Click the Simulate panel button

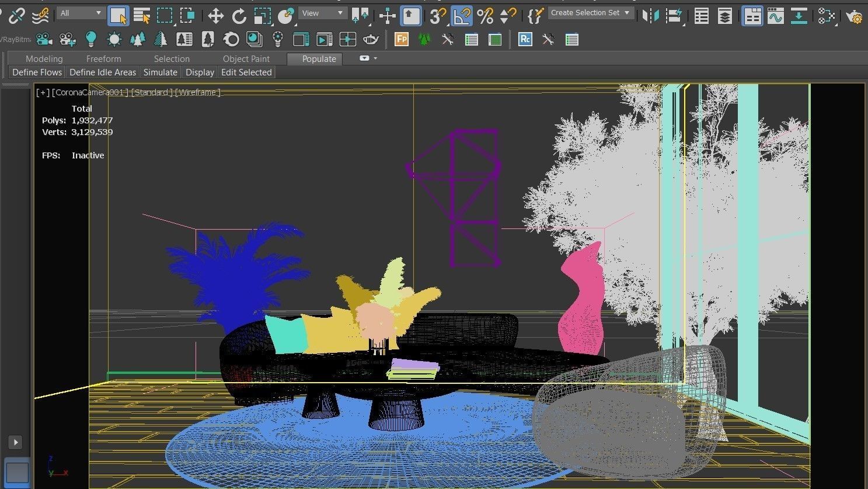tap(161, 72)
